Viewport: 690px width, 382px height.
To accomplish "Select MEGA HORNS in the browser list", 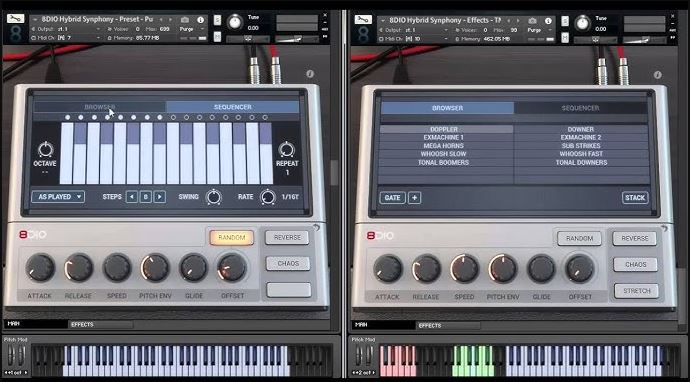I will [x=444, y=146].
